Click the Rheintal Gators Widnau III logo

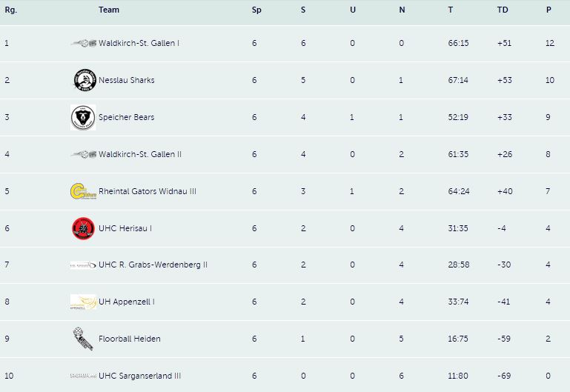(x=83, y=191)
